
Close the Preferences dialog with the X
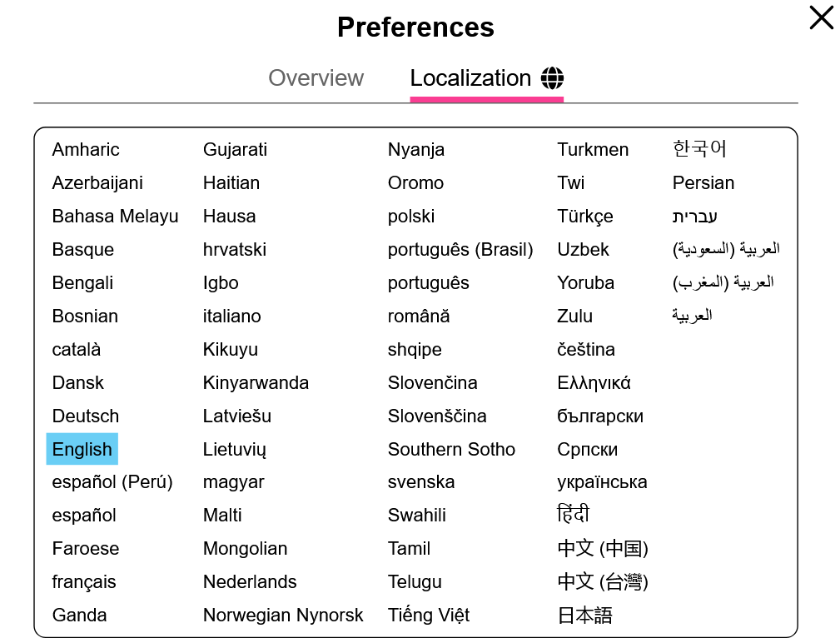point(821,17)
